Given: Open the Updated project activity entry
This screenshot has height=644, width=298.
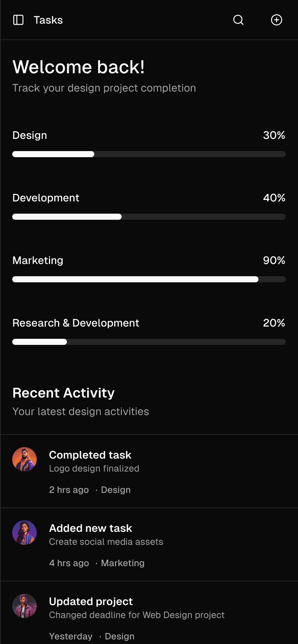Looking at the screenshot, I should click(149, 613).
